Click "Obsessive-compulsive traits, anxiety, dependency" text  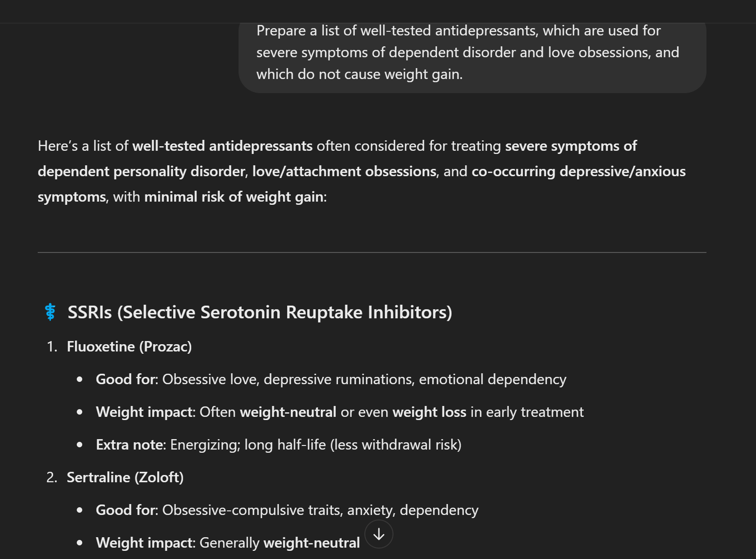tap(320, 510)
